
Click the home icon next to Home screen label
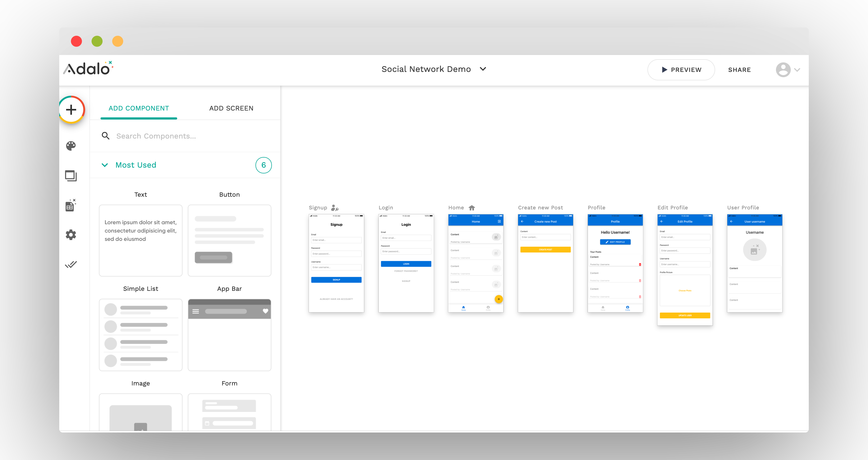472,208
